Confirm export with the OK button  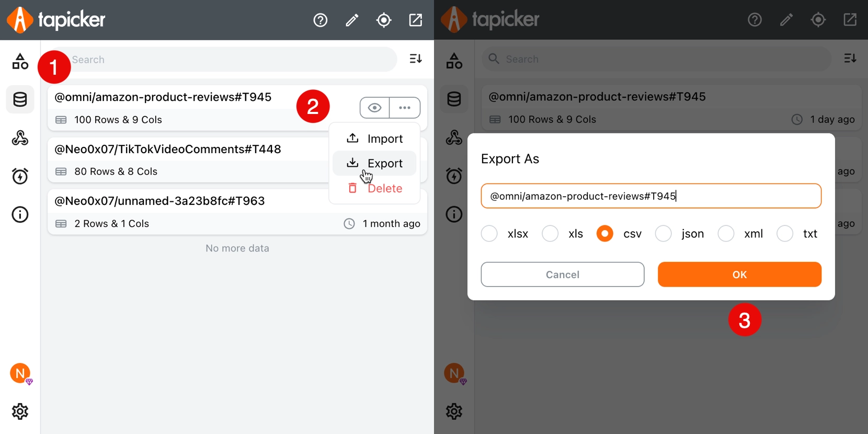[x=739, y=275]
